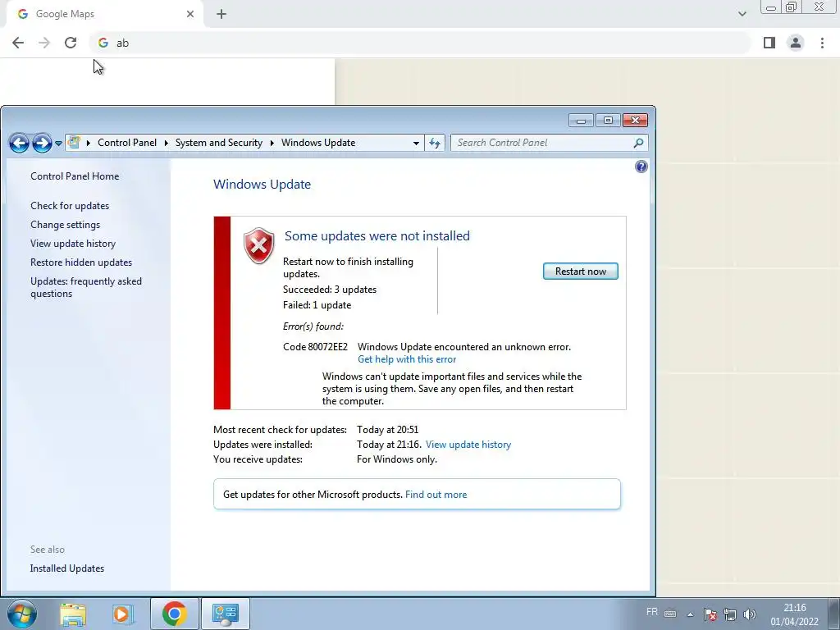
Task: Click Succeeded: 3 updates text
Action: (x=330, y=290)
